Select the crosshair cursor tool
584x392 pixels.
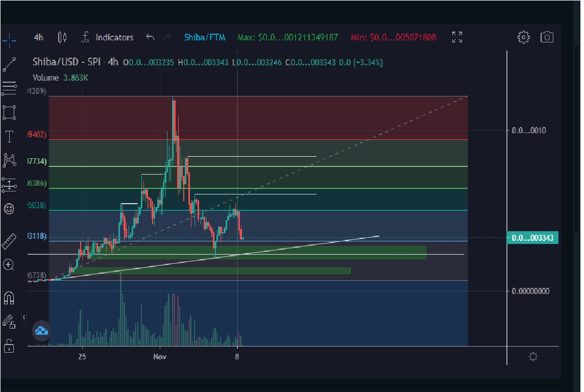pos(9,39)
